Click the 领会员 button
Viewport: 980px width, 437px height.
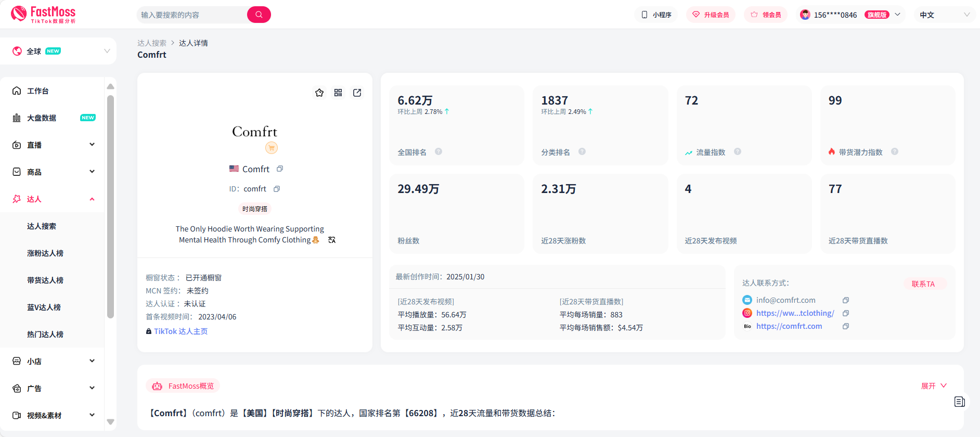pos(766,15)
